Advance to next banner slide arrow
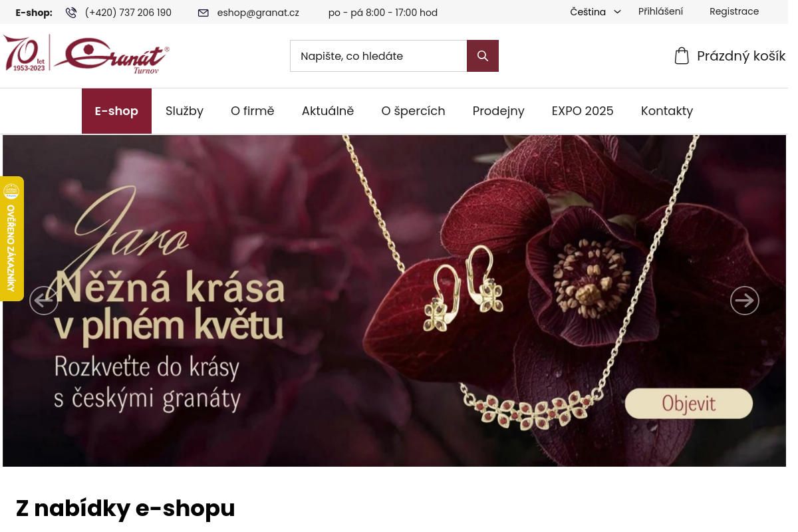 745,301
